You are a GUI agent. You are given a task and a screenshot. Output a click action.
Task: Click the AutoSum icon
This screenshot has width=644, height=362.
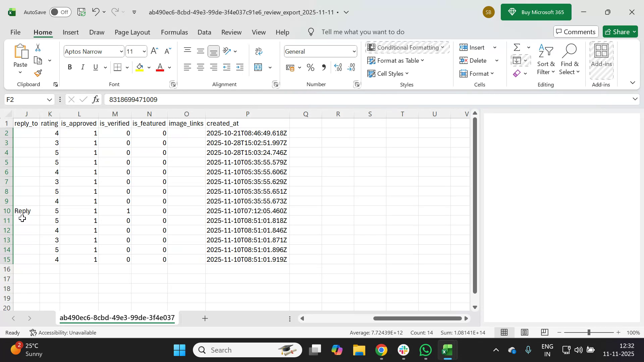(517, 47)
